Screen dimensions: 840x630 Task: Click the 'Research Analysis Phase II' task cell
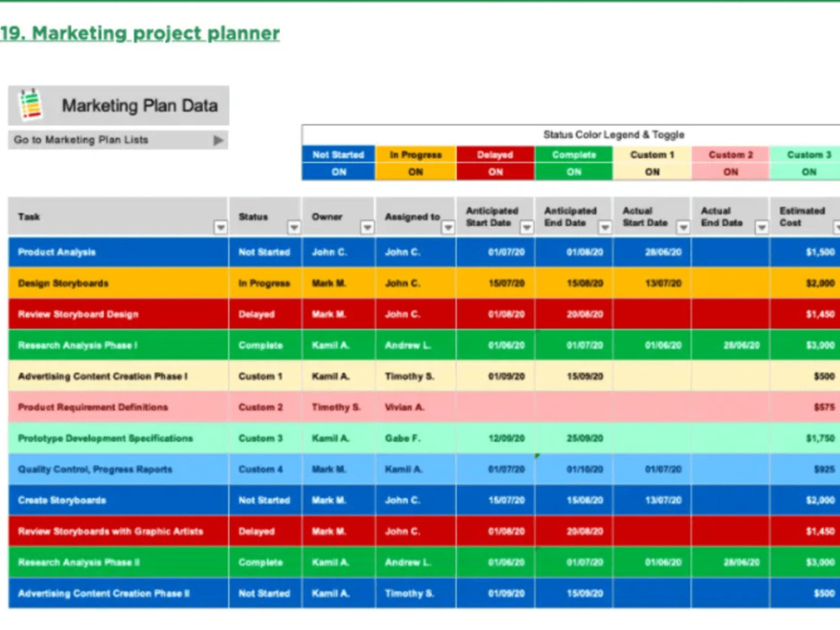118,563
